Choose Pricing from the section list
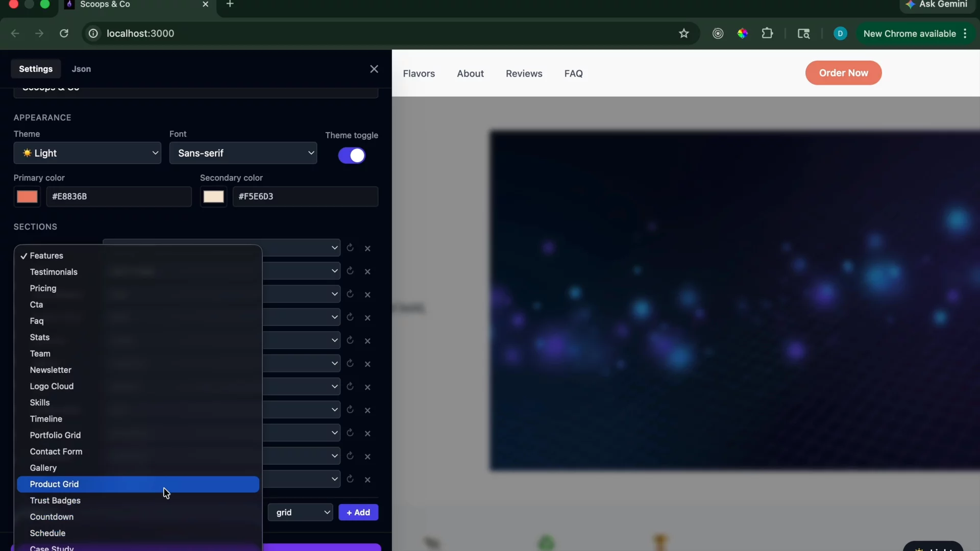The width and height of the screenshot is (980, 551). coord(138,288)
